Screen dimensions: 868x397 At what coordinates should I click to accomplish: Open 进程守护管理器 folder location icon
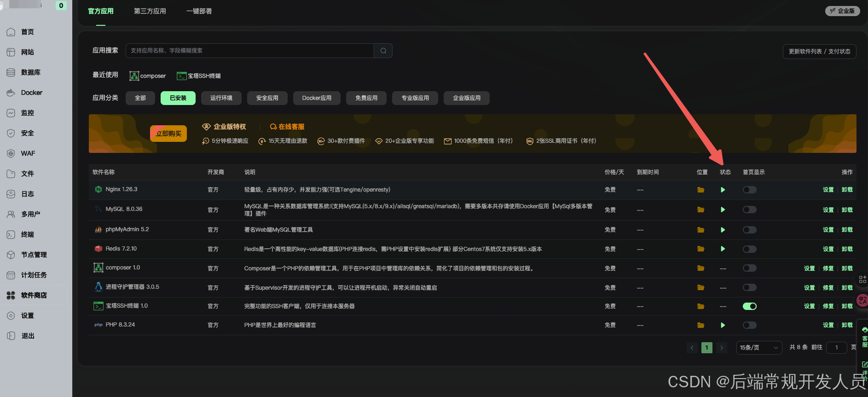point(700,287)
